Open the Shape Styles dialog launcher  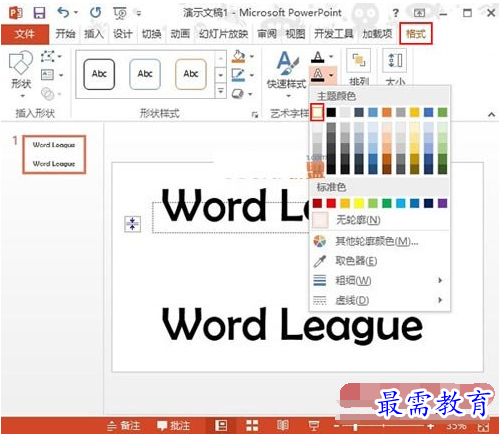(x=255, y=115)
